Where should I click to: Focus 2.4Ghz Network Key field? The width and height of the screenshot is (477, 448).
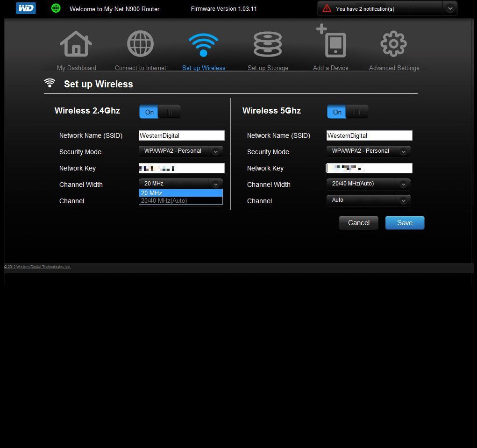pyautogui.click(x=182, y=168)
